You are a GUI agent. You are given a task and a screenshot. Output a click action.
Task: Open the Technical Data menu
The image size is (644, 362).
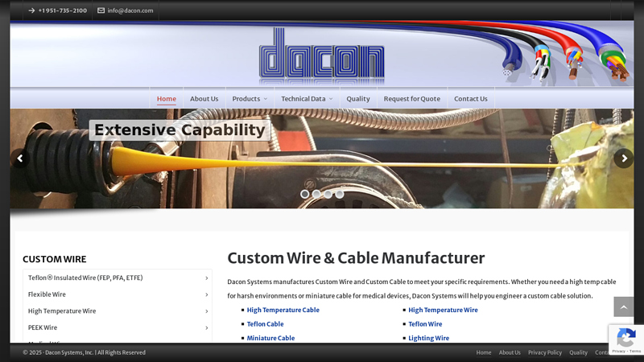(303, 99)
